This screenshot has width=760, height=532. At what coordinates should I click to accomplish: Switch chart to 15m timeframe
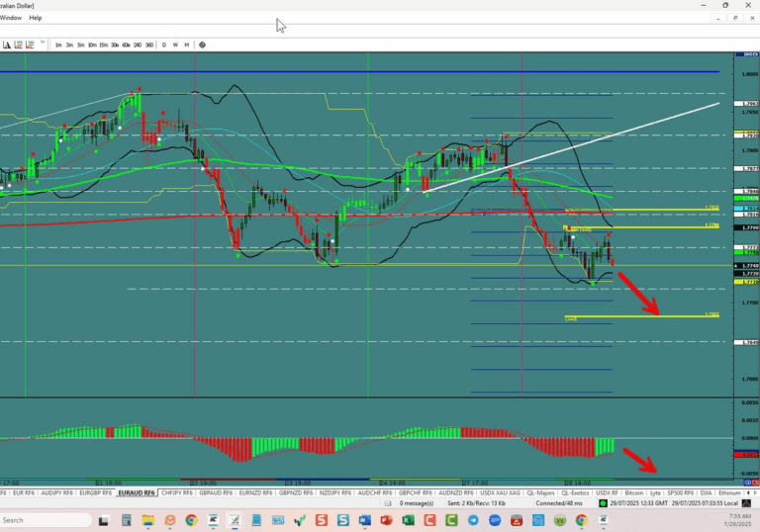[103, 45]
